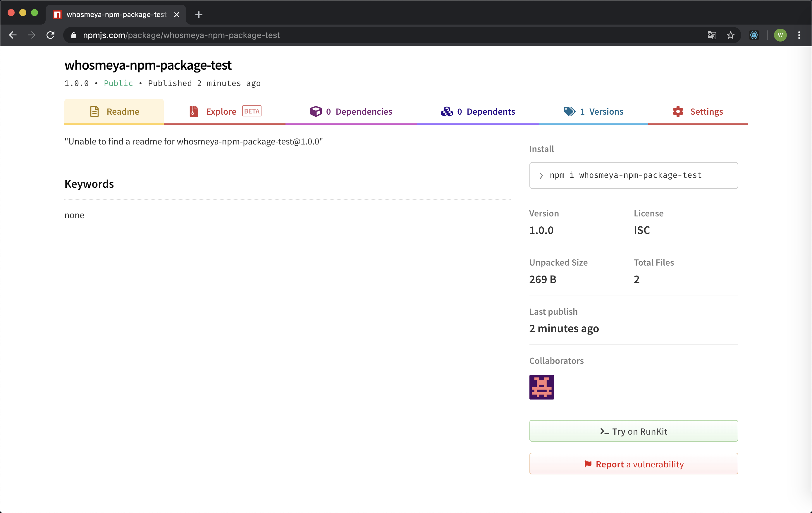The width and height of the screenshot is (812, 513).
Task: Click the browser back arrow
Action: tap(13, 35)
